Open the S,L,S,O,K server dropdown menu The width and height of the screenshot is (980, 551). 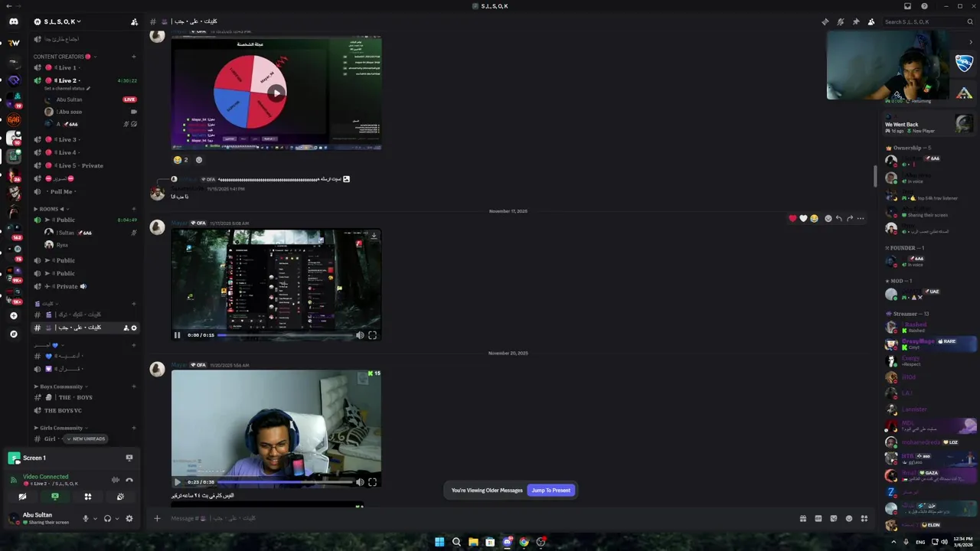[x=63, y=21]
